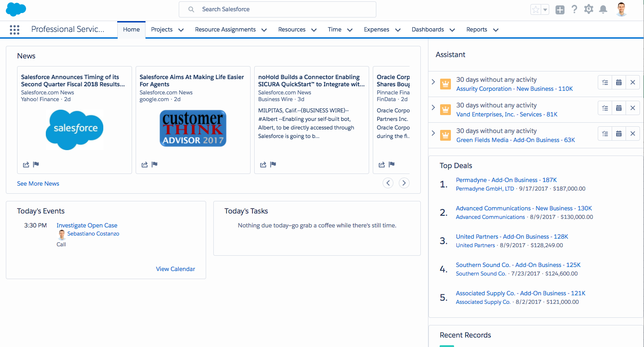Open Vand Enterprises, Inc. - Services - 81K

(x=507, y=114)
